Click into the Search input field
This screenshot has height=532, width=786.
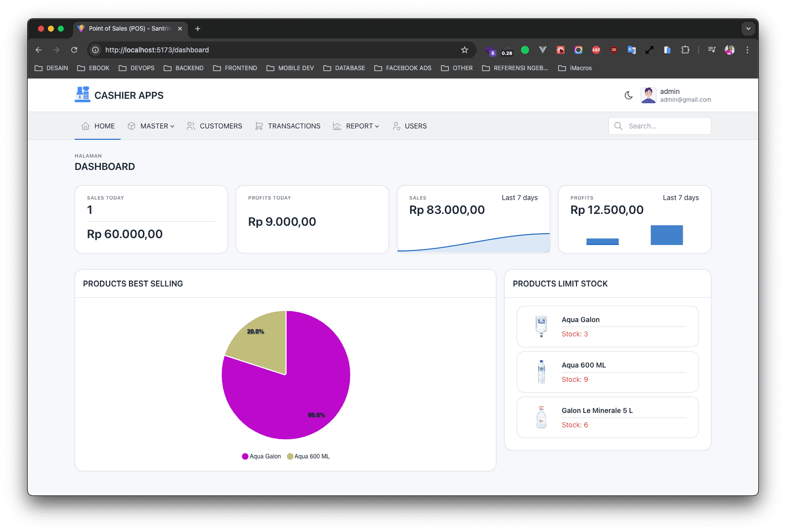coord(665,126)
